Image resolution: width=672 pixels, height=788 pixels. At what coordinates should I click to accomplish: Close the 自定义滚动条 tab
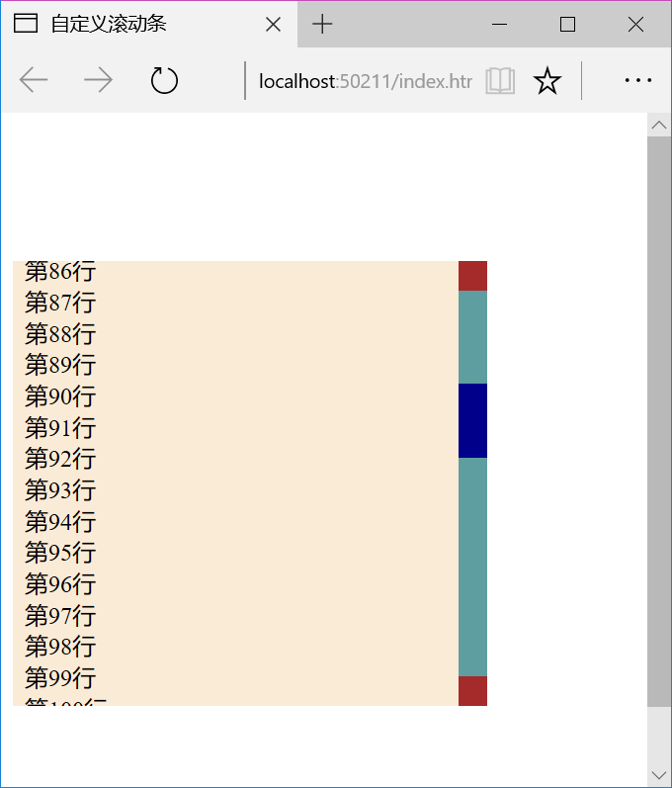pos(273,24)
